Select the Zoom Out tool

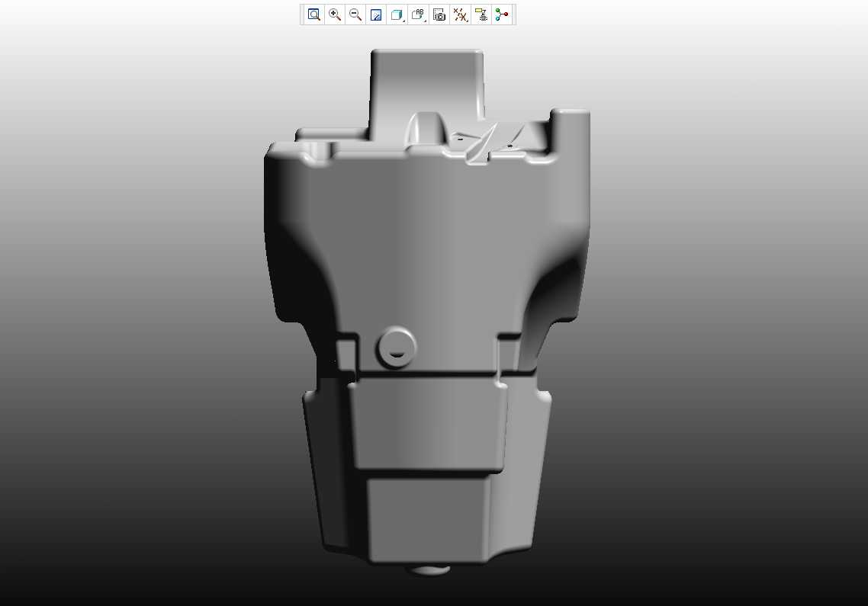(x=355, y=15)
